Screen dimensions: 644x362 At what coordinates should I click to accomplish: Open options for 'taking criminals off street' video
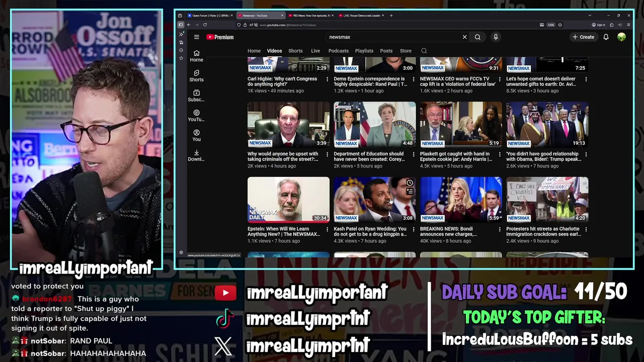point(328,154)
